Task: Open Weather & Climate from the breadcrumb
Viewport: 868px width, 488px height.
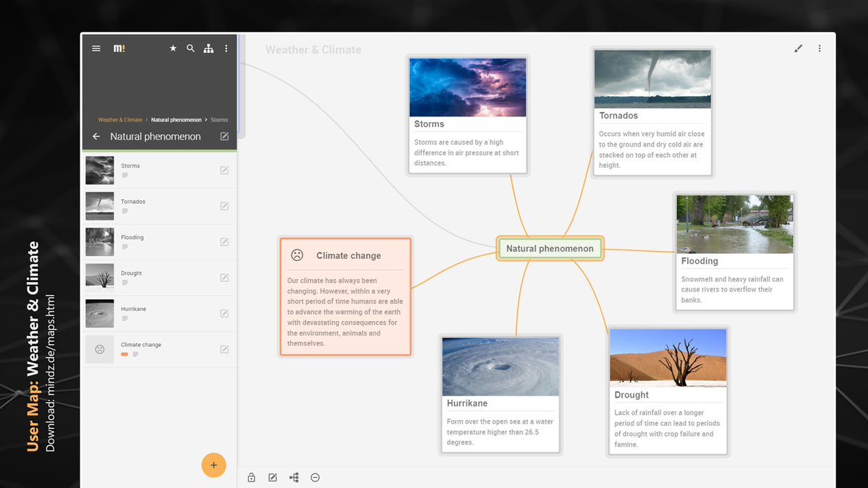Action: pos(119,119)
